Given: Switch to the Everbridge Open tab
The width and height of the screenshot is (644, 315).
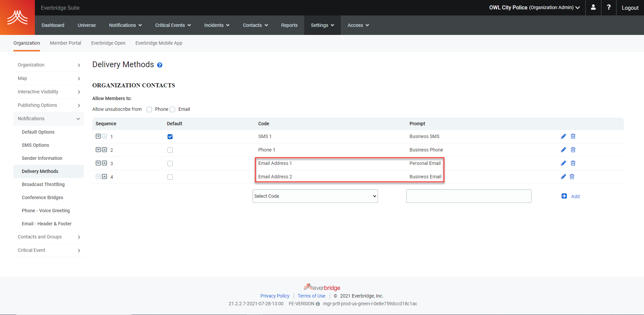Looking at the screenshot, I should click(x=108, y=43).
